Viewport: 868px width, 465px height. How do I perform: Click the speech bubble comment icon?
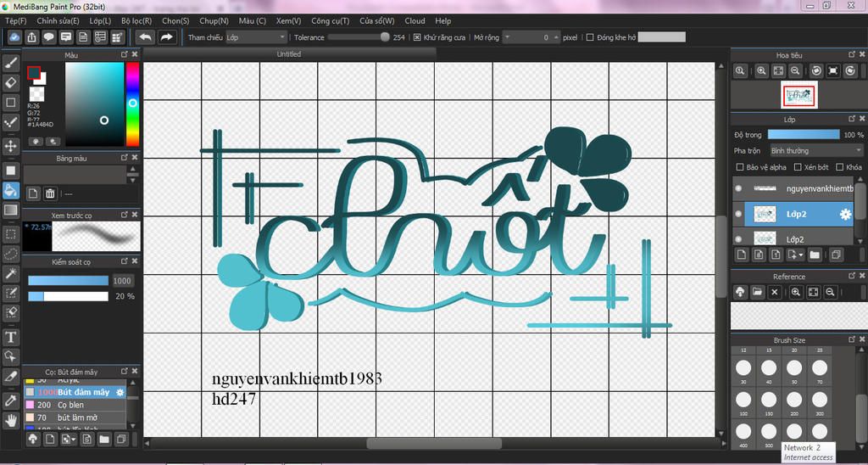click(x=48, y=37)
